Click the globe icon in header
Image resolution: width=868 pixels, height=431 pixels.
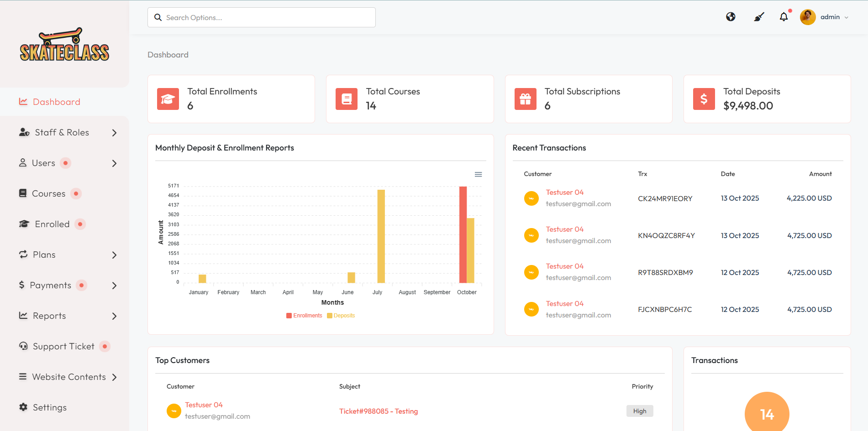click(731, 17)
